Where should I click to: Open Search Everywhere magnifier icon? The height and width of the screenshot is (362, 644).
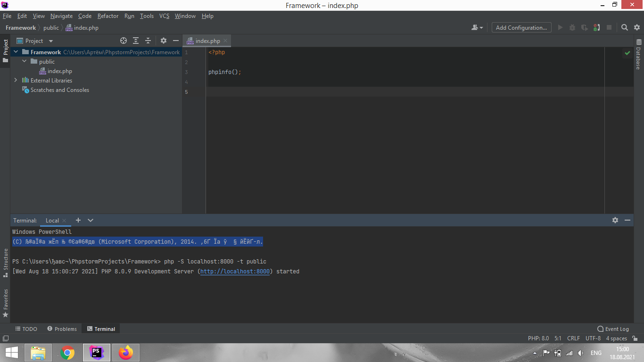(625, 28)
